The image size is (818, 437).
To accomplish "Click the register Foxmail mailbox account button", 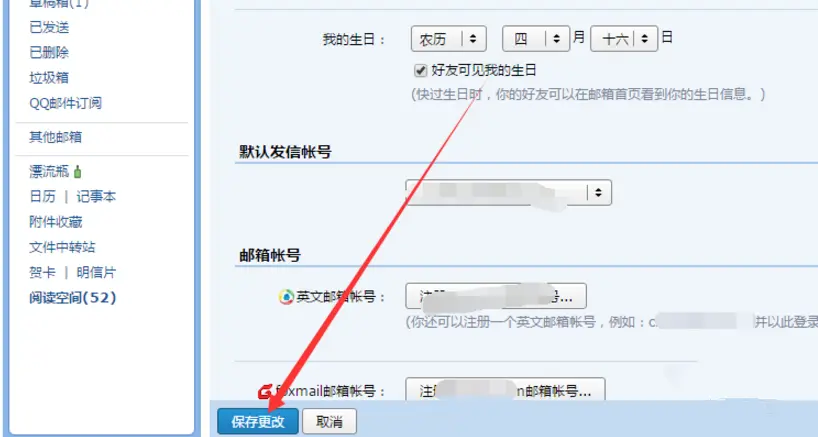I will tap(506, 390).
